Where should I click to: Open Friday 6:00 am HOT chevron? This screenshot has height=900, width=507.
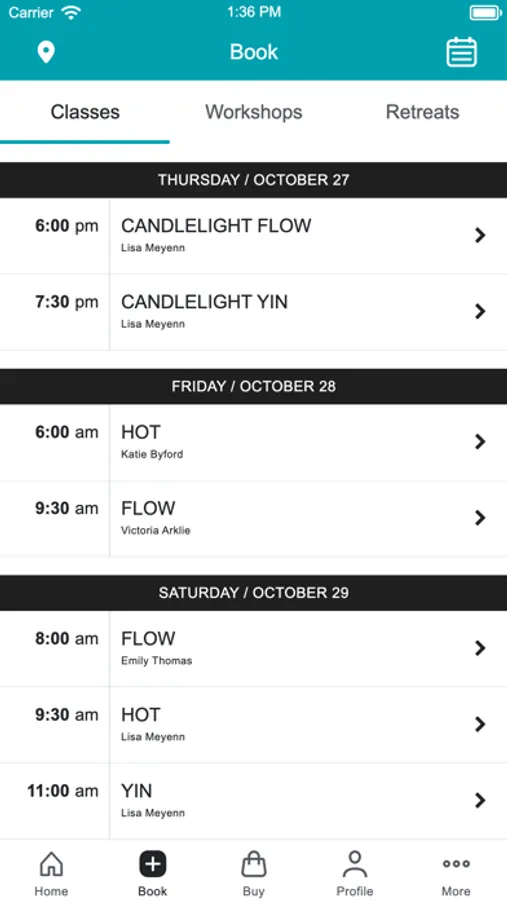coord(480,441)
